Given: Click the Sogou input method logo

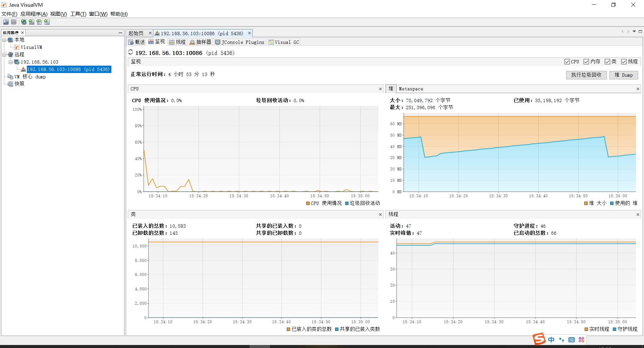Looking at the screenshot, I should click(x=539, y=339).
